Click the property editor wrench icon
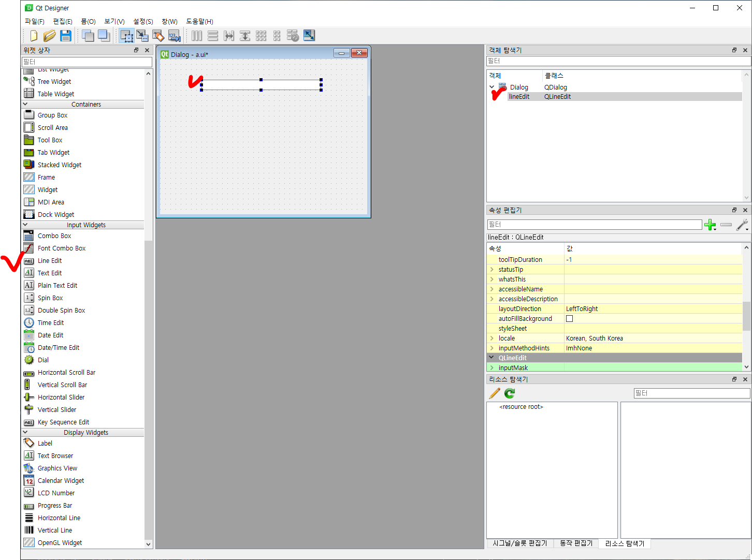 742,225
